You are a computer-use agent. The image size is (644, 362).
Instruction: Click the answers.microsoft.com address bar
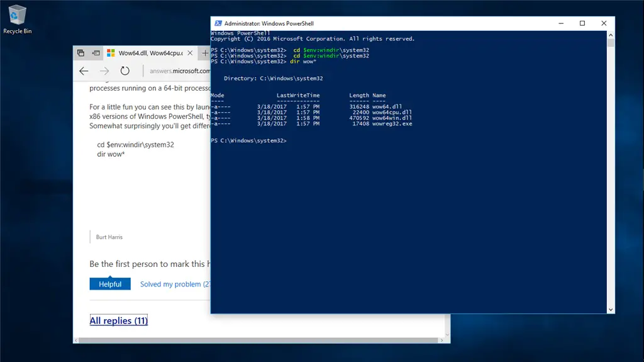[x=179, y=71]
